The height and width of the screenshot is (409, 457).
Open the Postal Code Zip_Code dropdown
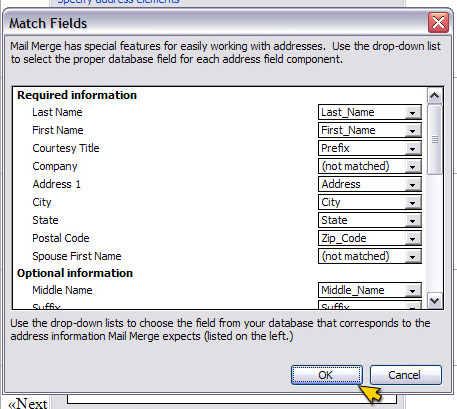coord(412,239)
